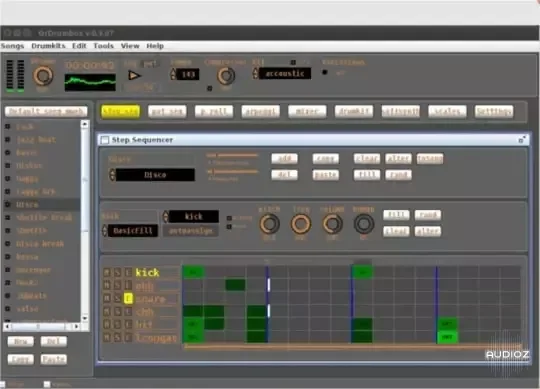The width and height of the screenshot is (540, 389).
Task: Toggle the L button on chh row
Action: (x=128, y=312)
